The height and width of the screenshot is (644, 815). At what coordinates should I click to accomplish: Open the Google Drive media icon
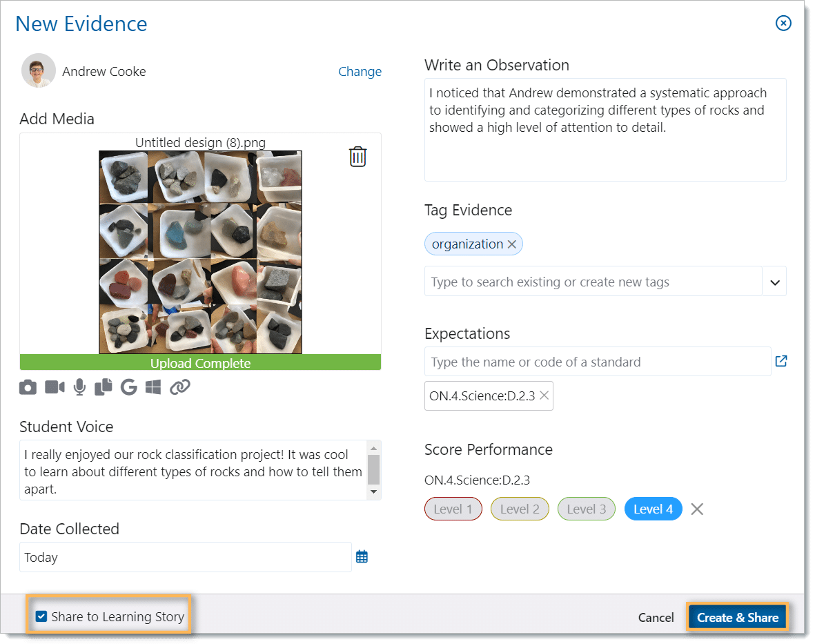(128, 388)
